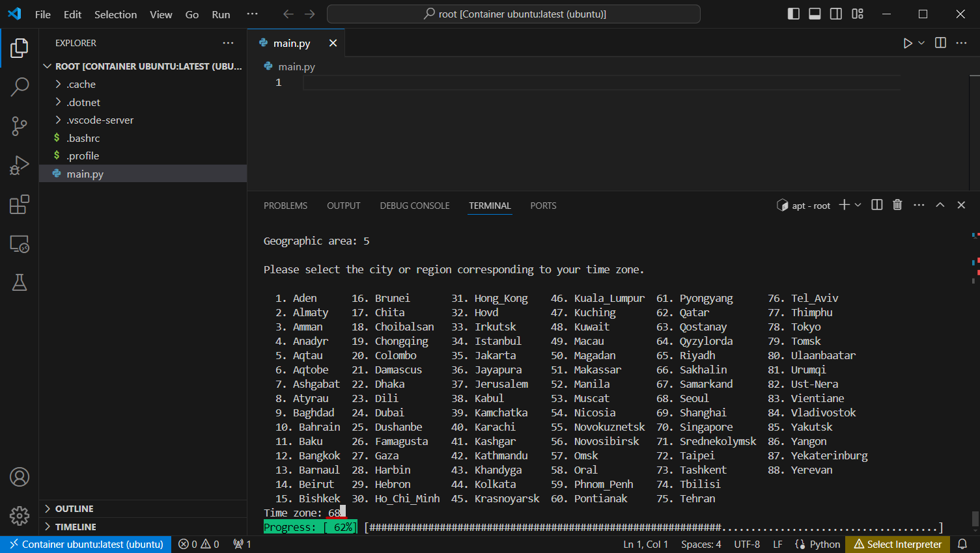The width and height of the screenshot is (980, 553).
Task: Split the terminal
Action: (x=877, y=205)
